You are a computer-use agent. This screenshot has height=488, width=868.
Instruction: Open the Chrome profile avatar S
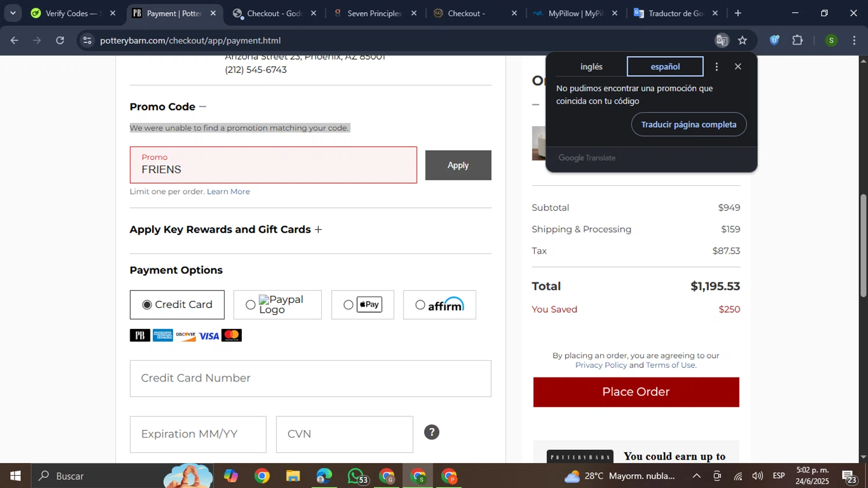(832, 41)
